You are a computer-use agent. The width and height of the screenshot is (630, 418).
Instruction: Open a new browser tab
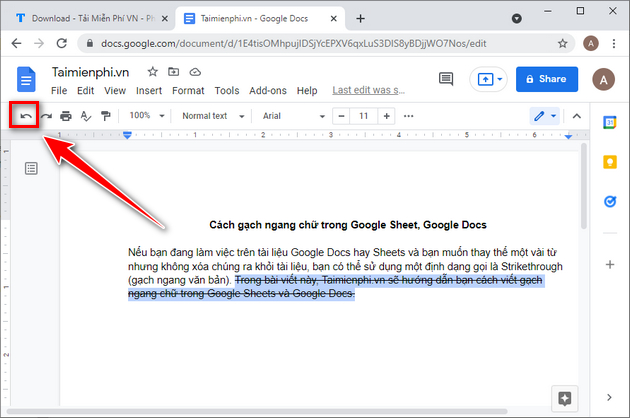pyautogui.click(x=360, y=18)
